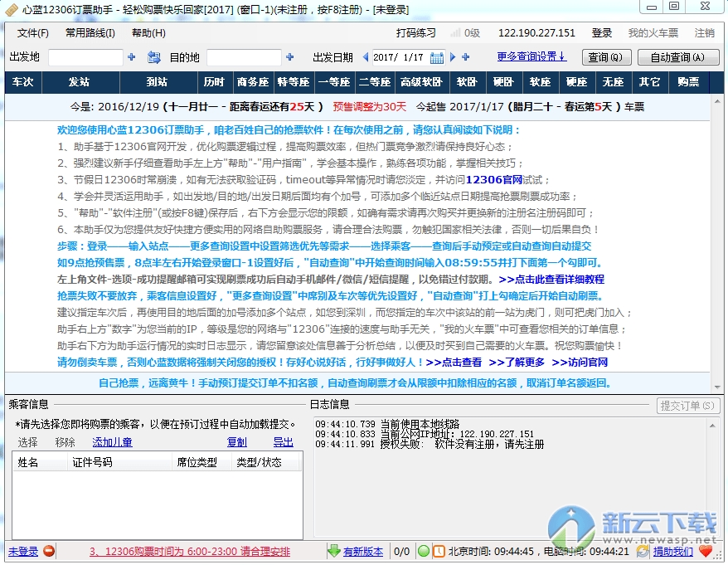Click 登录 to log in
This screenshot has width=728, height=565.
pyautogui.click(x=602, y=32)
